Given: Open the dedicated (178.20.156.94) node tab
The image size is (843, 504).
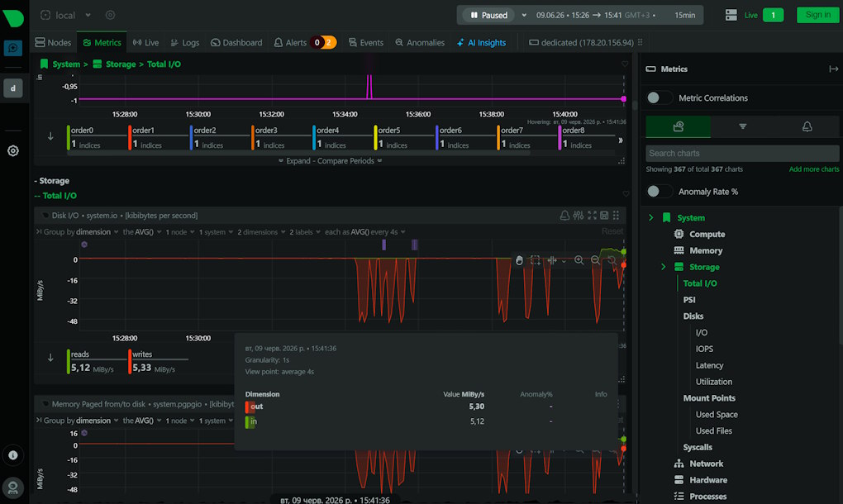Looking at the screenshot, I should [581, 42].
